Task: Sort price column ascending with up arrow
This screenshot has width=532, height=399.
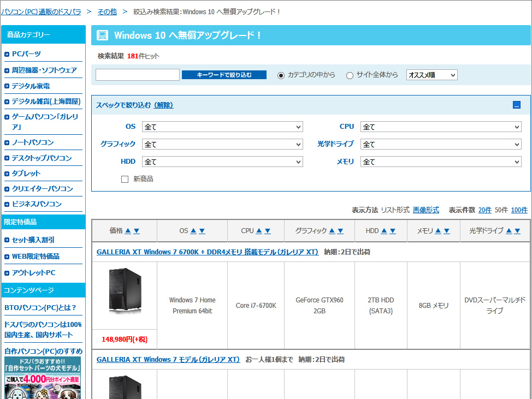Action: coord(128,231)
